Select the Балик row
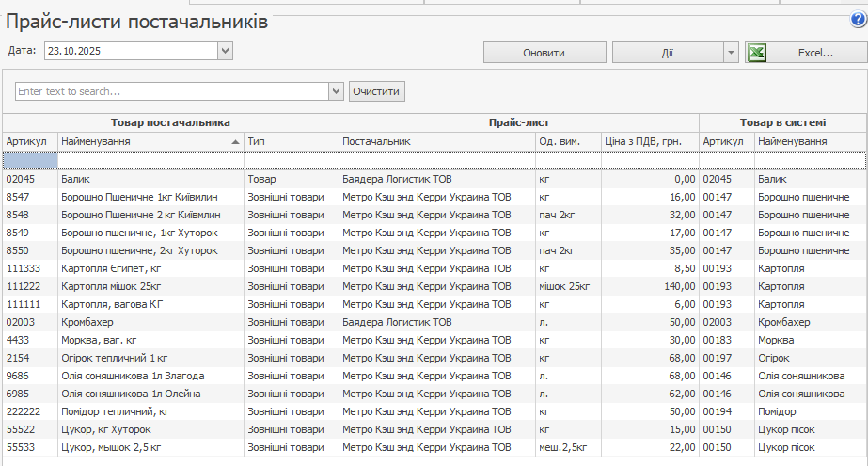868x466 pixels. 150,178
